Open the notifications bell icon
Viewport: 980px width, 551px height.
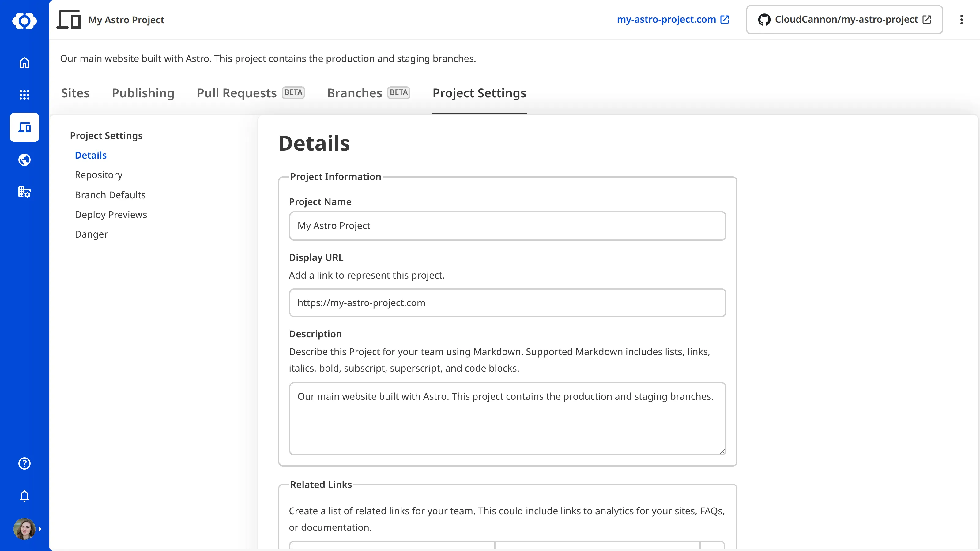(x=24, y=496)
